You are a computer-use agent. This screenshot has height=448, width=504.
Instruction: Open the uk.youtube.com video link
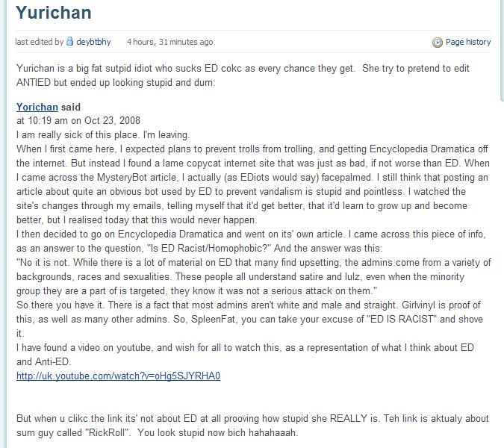118,376
